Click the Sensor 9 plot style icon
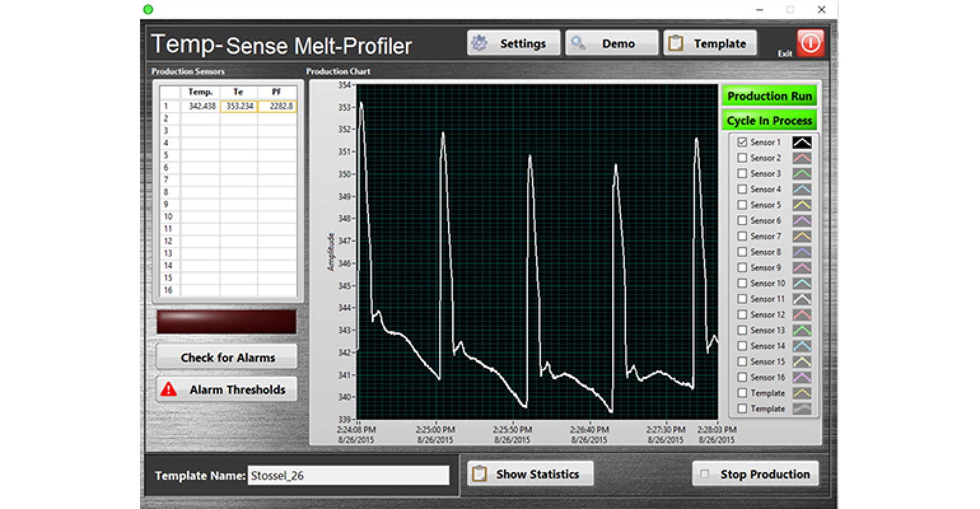Screen dimensions: 980x509 click(x=802, y=268)
